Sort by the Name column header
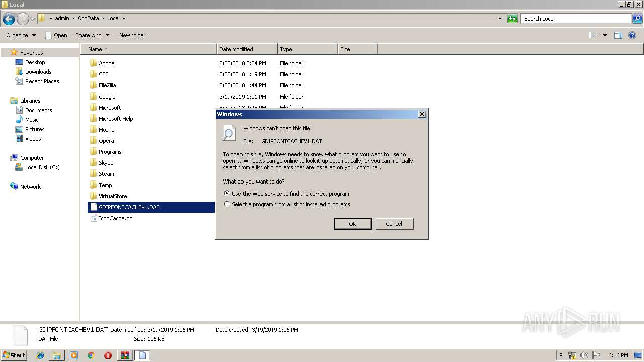Image resolution: width=644 pixels, height=362 pixels. pyautogui.click(x=149, y=49)
